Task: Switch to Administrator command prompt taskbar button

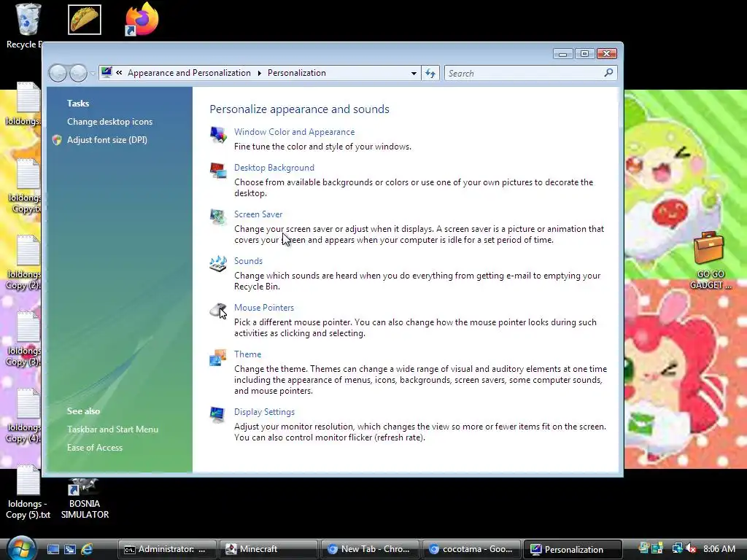Action: pyautogui.click(x=168, y=549)
